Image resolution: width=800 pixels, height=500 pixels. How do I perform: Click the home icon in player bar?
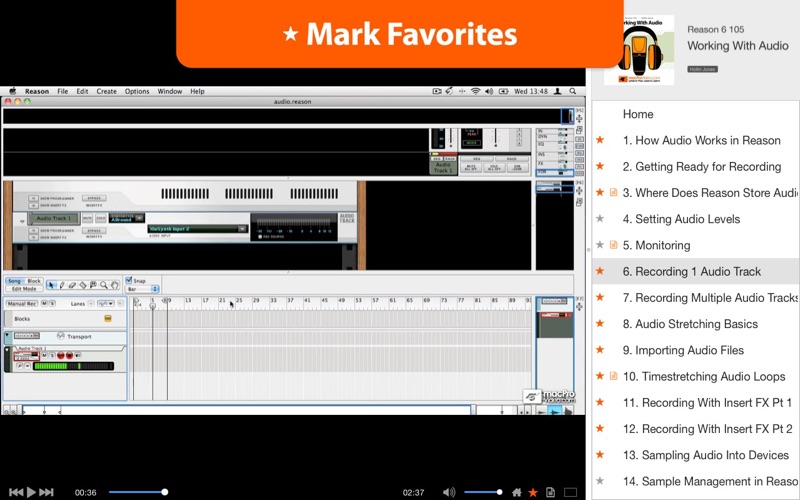click(x=517, y=492)
